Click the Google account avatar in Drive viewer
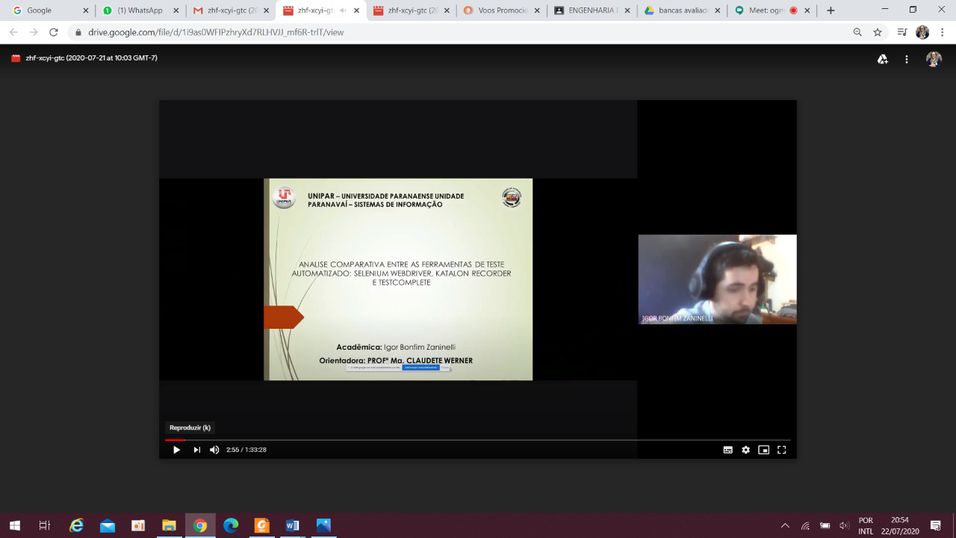 (x=933, y=59)
